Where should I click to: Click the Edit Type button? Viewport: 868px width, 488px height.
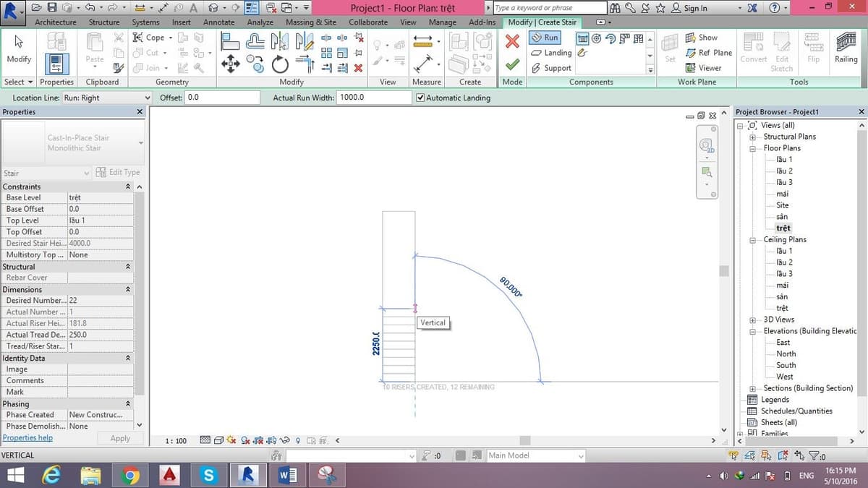[x=118, y=172]
